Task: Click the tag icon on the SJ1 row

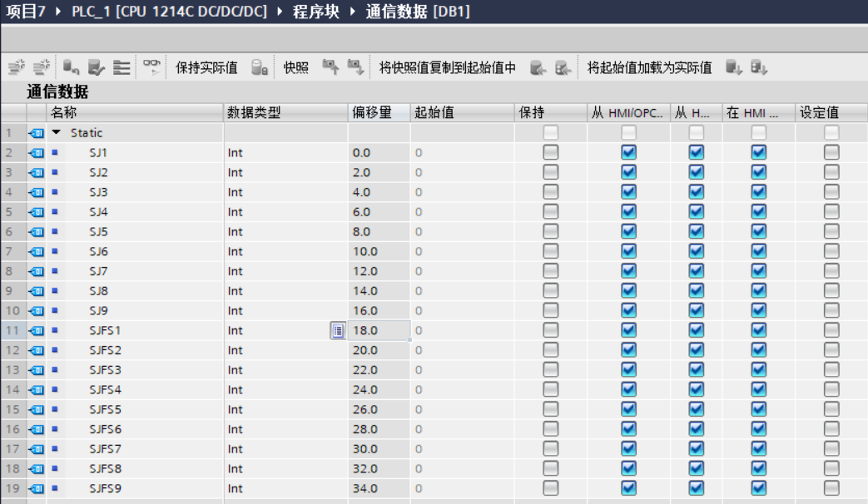Action: [37, 153]
